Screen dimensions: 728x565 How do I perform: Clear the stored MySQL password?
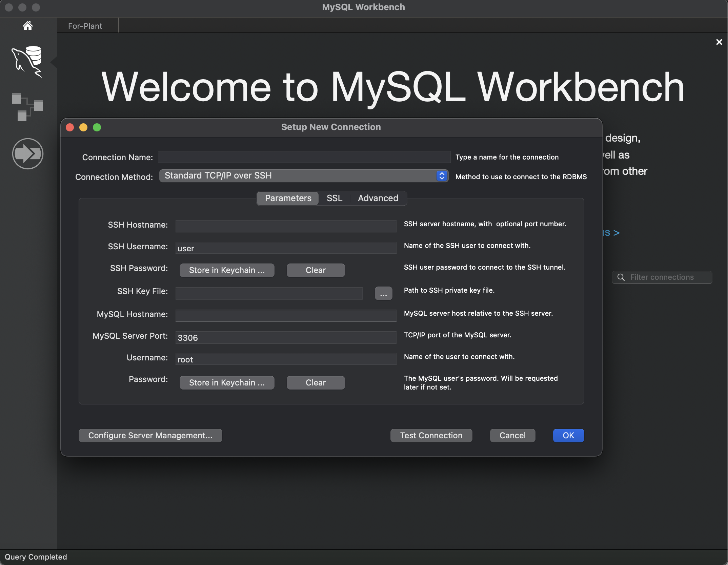tap(315, 383)
